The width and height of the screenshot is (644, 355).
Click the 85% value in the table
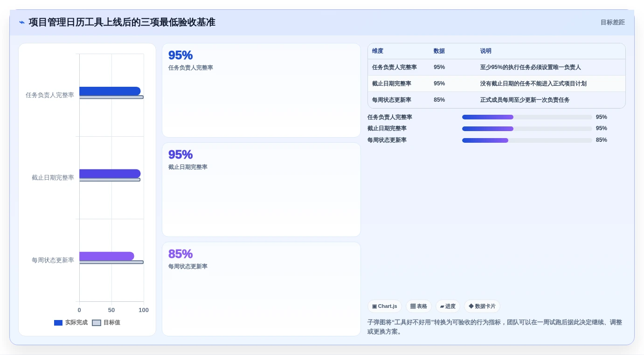tap(439, 100)
